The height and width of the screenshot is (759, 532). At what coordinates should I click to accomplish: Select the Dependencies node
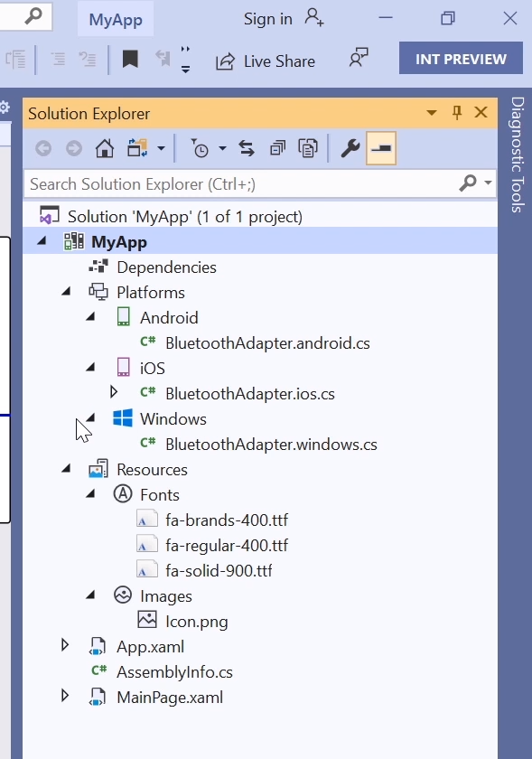point(166,267)
